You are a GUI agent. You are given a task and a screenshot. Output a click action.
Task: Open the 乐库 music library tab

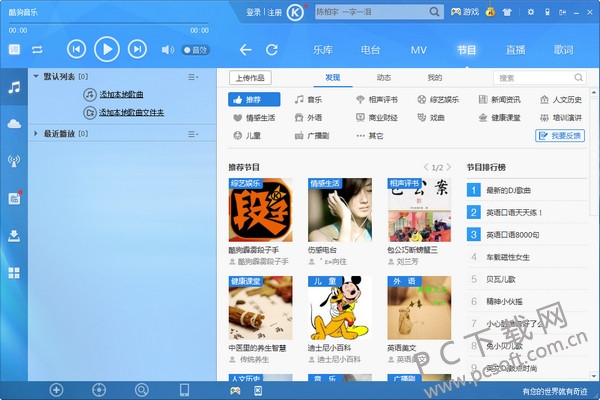[323, 50]
